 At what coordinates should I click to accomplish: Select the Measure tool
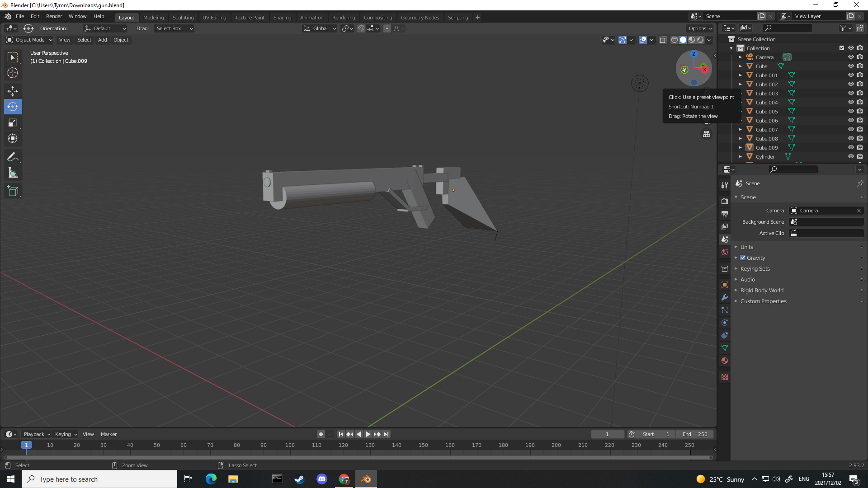point(13,172)
